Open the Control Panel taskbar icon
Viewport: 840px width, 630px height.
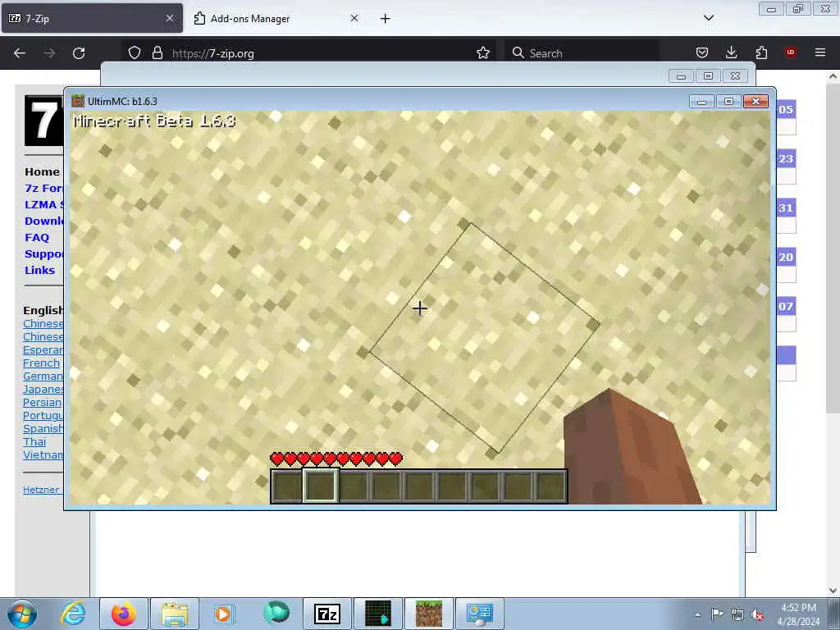(x=479, y=614)
